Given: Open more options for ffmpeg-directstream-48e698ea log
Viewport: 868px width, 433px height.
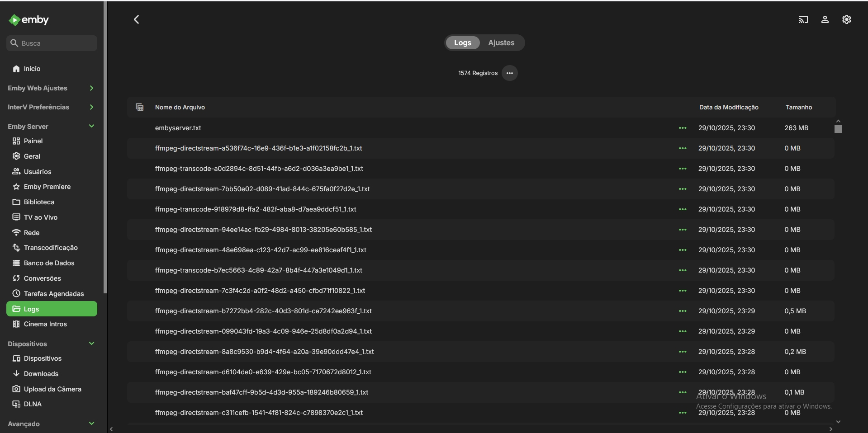Looking at the screenshot, I should 683,250.
